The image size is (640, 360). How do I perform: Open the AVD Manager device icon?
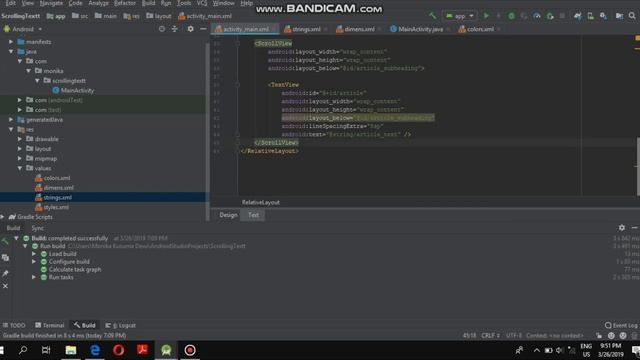[x=590, y=16]
